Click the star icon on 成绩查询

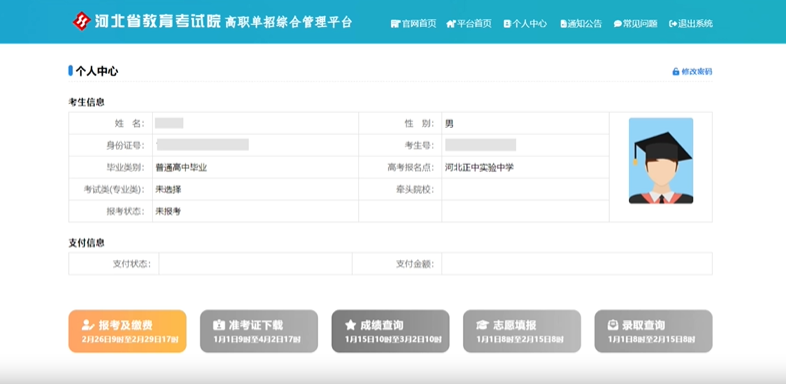coord(350,325)
